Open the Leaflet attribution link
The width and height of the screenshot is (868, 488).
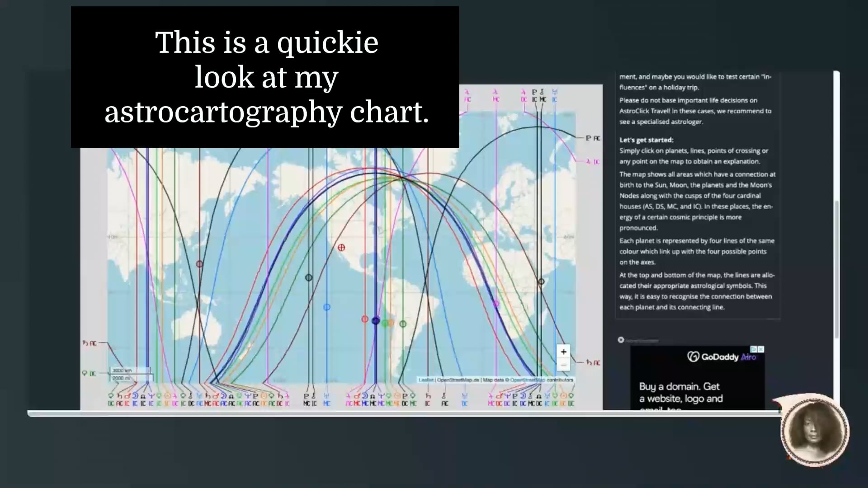click(x=426, y=380)
